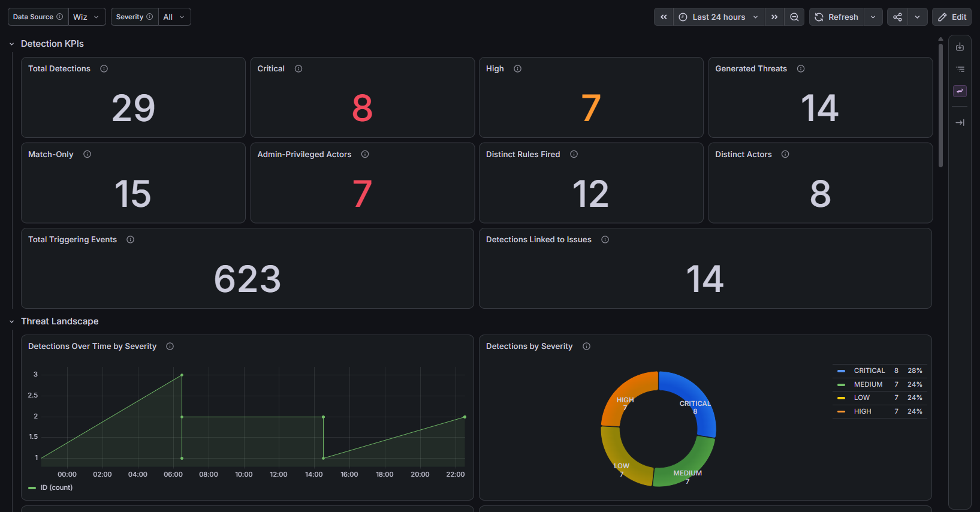Screen dimensions: 980x512
Task: Zoom out time range magnifier icon
Action: 794,17
